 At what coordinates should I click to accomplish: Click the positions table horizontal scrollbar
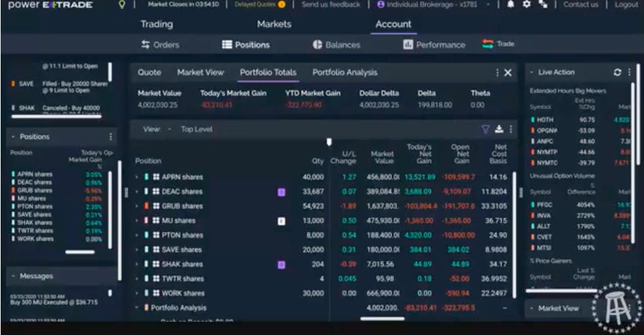pos(382,318)
